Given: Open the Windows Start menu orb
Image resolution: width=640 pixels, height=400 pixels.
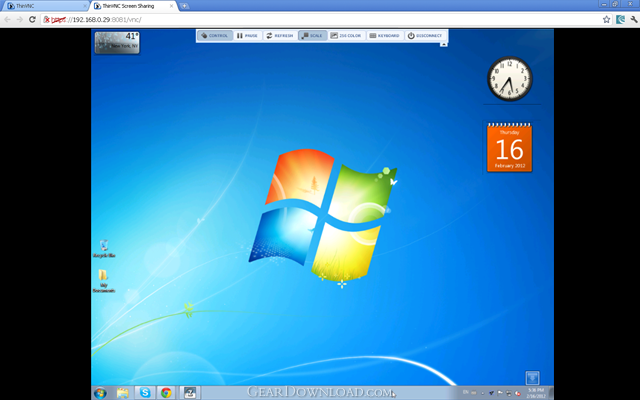Looking at the screenshot, I should pyautogui.click(x=100, y=393).
